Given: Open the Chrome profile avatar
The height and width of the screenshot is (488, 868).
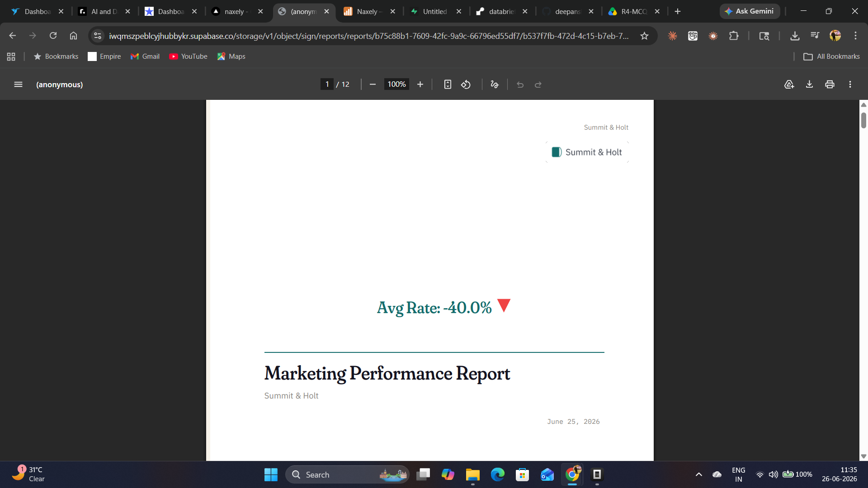Looking at the screenshot, I should click(x=835, y=36).
